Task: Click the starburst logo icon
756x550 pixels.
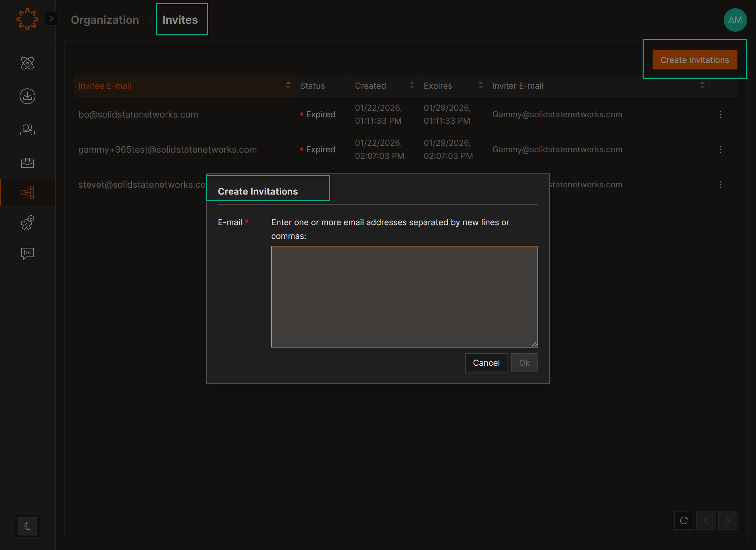Action: 27,19
